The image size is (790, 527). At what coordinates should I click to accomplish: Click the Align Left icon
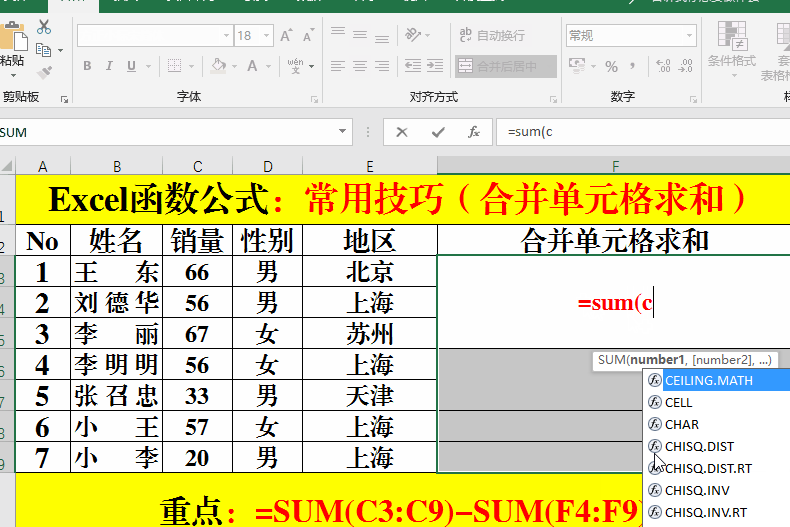pos(338,66)
